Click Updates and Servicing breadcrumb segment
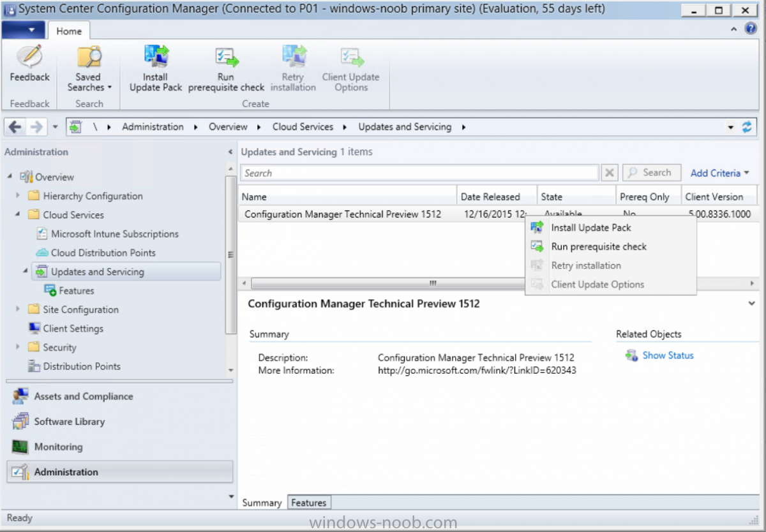Screen dimensions: 766x532 click(405, 127)
